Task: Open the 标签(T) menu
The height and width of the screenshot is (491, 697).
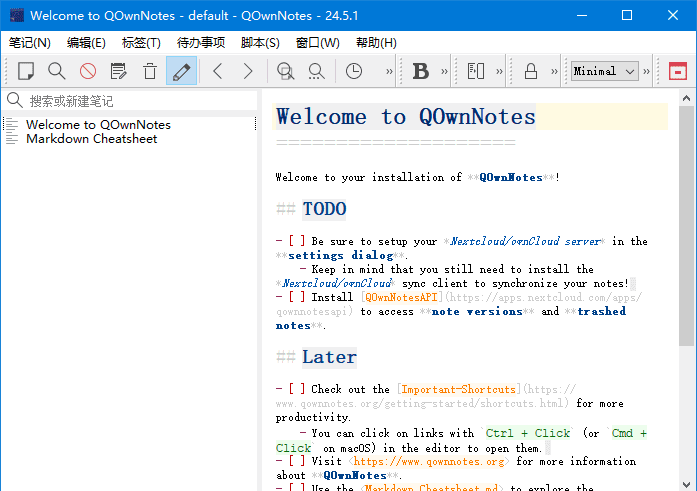Action: tap(141, 43)
